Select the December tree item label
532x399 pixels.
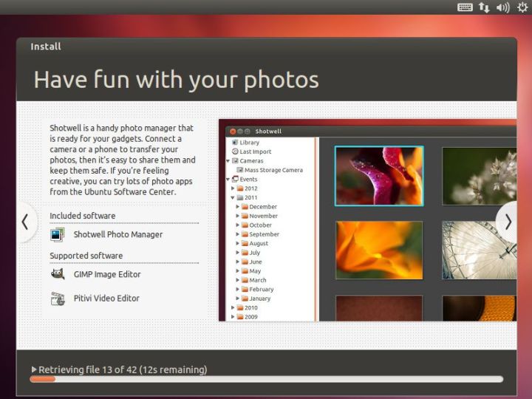click(263, 207)
